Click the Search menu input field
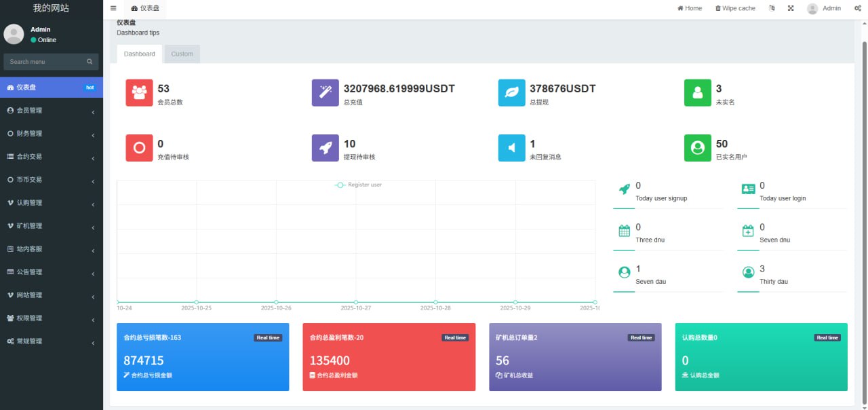Image resolution: width=868 pixels, height=410 pixels. 46,62
